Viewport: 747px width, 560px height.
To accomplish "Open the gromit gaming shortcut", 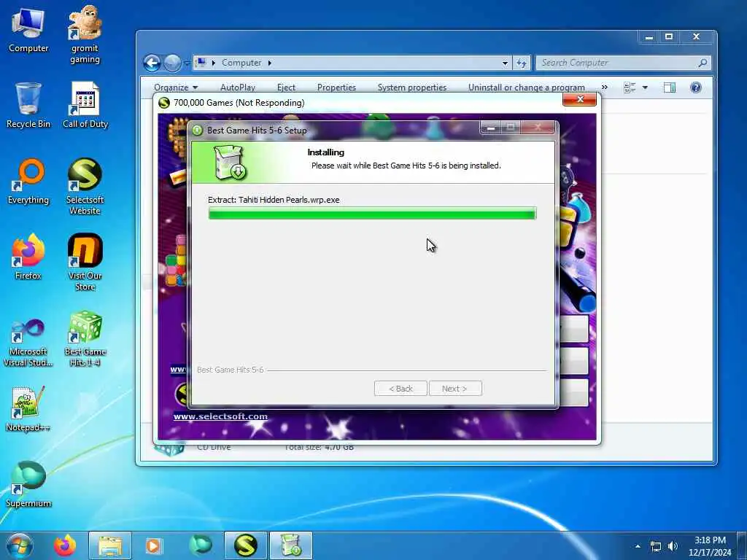I will (x=85, y=34).
